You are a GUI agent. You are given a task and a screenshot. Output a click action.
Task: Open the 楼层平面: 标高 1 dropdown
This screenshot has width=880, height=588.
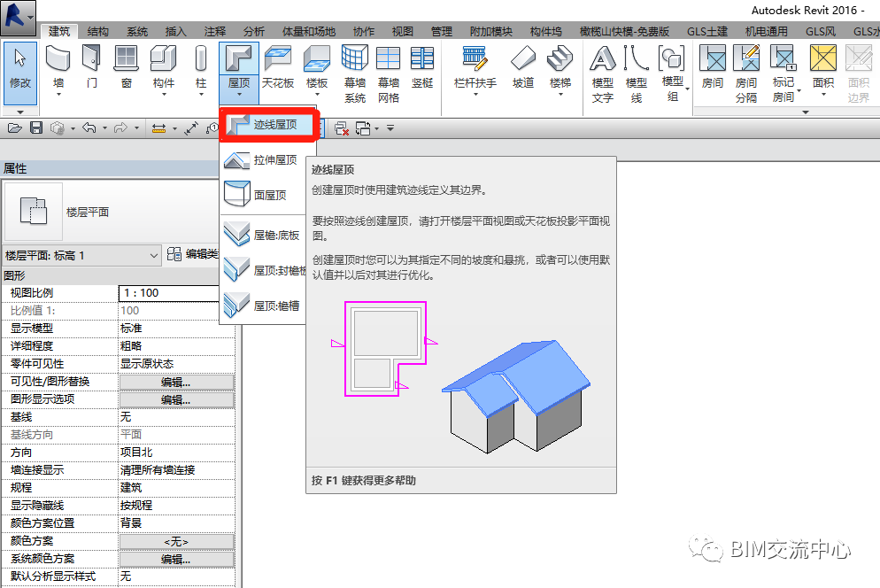click(82, 256)
